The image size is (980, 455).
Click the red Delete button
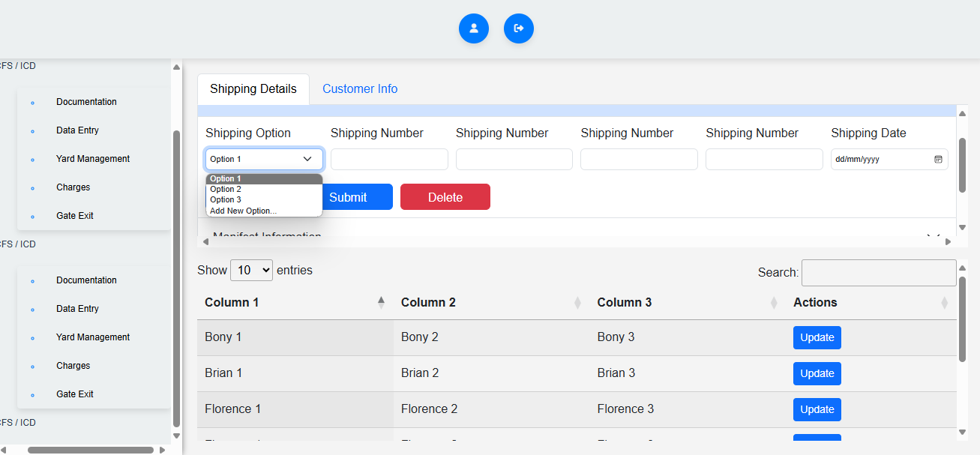coord(445,196)
